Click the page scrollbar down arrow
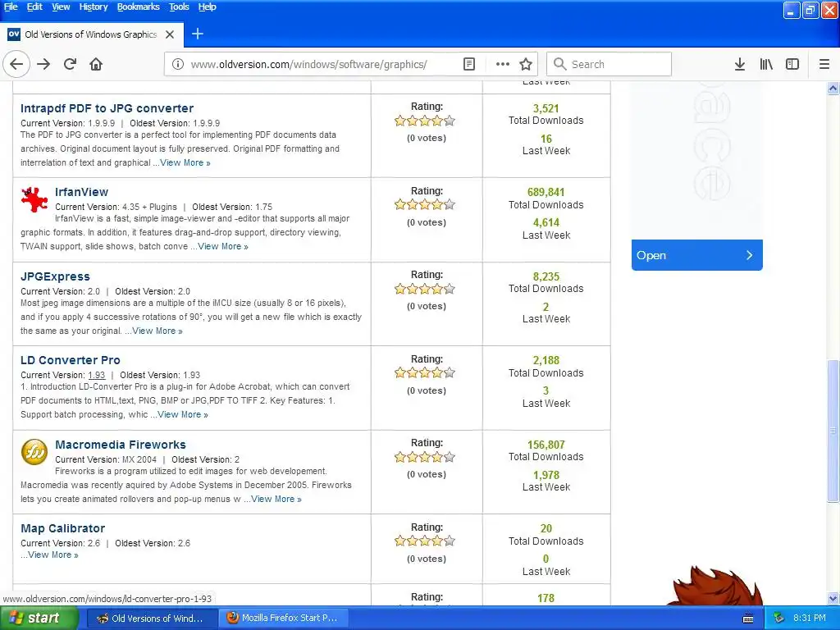Screen dimensions: 840x630 click(x=833, y=598)
